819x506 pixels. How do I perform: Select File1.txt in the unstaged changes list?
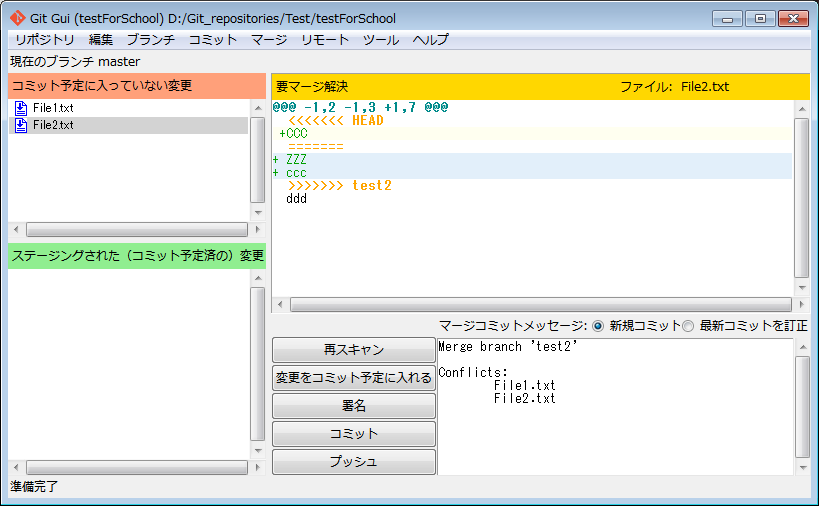pyautogui.click(x=53, y=108)
